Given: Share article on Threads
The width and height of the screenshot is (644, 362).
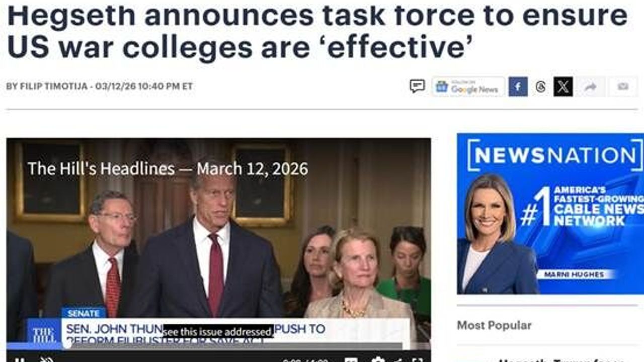Looking at the screenshot, I should coord(541,86).
